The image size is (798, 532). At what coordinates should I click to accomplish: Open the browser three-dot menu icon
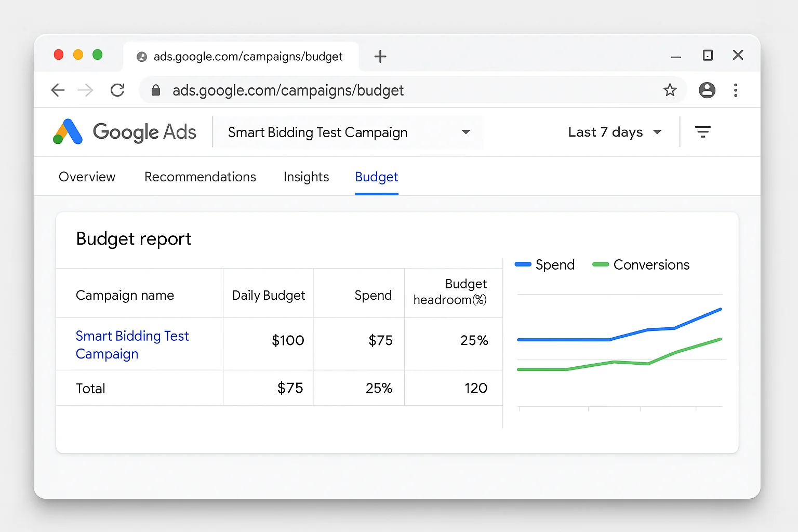(736, 90)
